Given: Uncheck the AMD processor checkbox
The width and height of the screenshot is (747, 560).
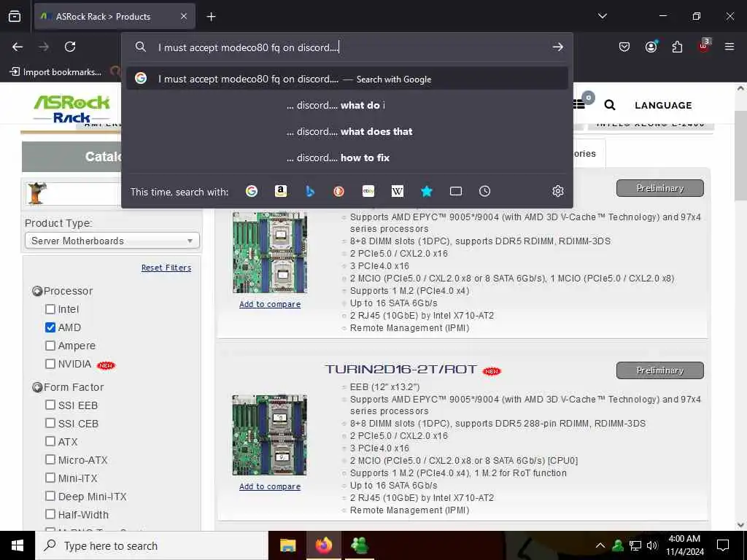Looking at the screenshot, I should [50, 327].
